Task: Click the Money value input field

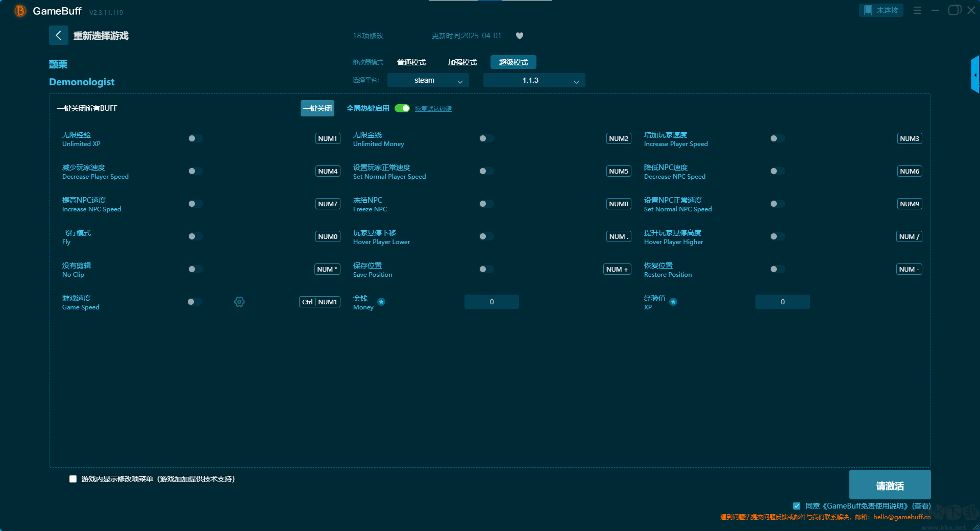Action: [x=492, y=302]
